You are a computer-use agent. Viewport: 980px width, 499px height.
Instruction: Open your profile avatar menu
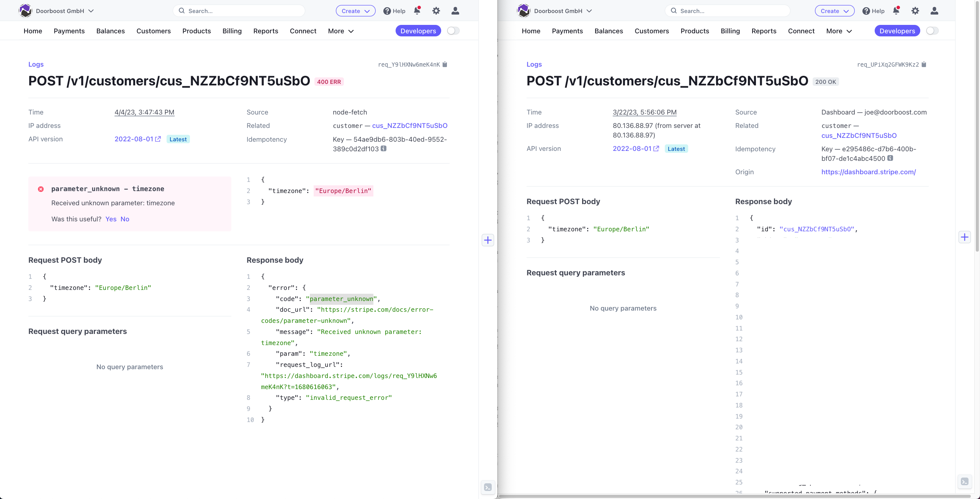(x=455, y=11)
